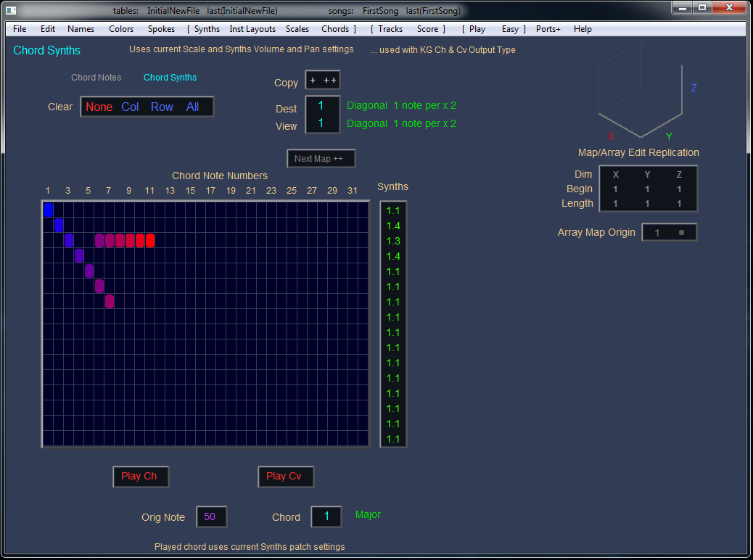Click the 3D cube axis diagram

click(x=640, y=89)
